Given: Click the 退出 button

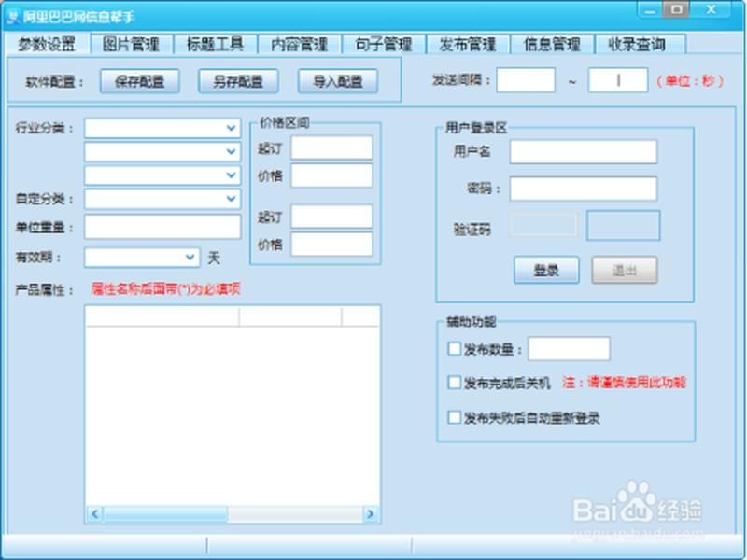Looking at the screenshot, I should (625, 271).
